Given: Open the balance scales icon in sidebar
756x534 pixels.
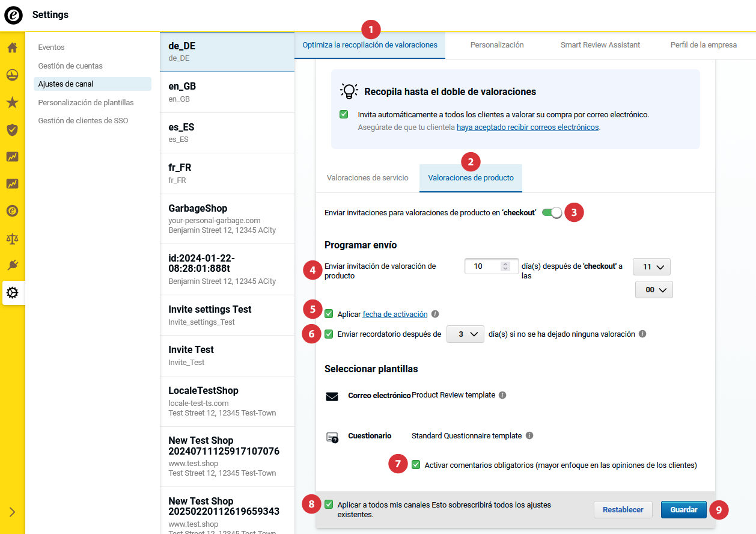Looking at the screenshot, I should coord(12,238).
